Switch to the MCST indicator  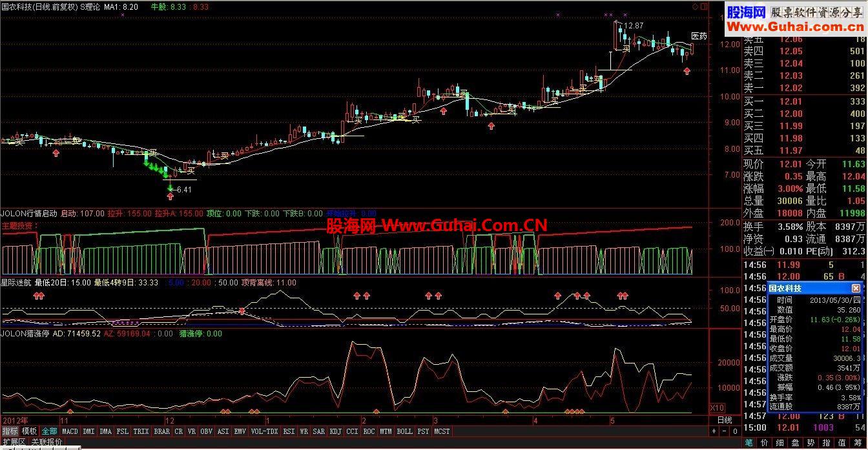442,431
